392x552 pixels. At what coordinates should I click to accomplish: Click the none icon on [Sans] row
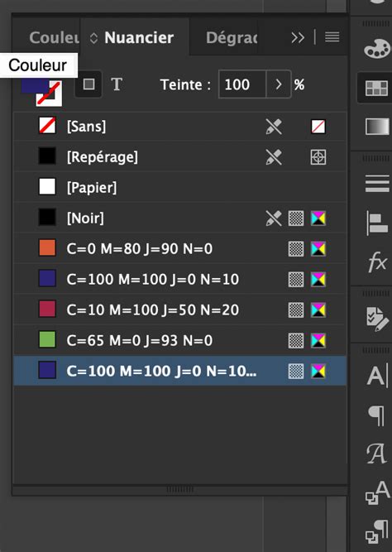tap(318, 127)
